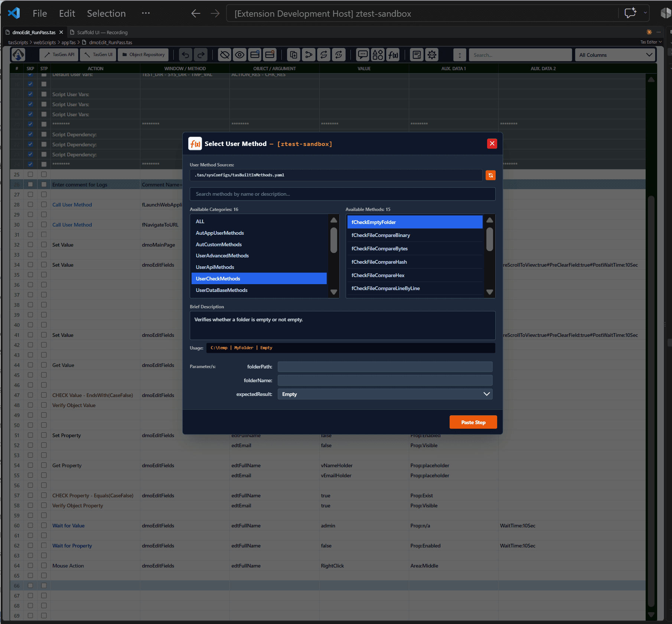Click the copy-add step toolbar icon
672x624 pixels.
tap(293, 55)
